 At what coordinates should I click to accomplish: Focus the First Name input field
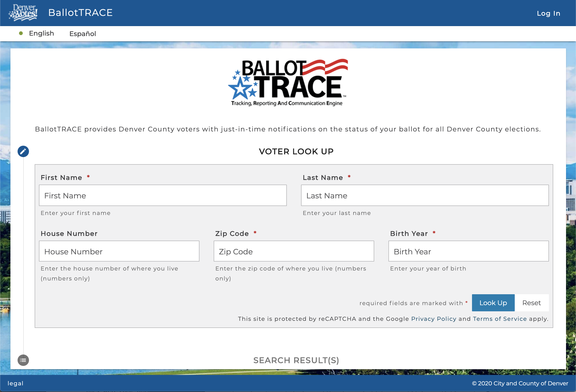point(163,195)
